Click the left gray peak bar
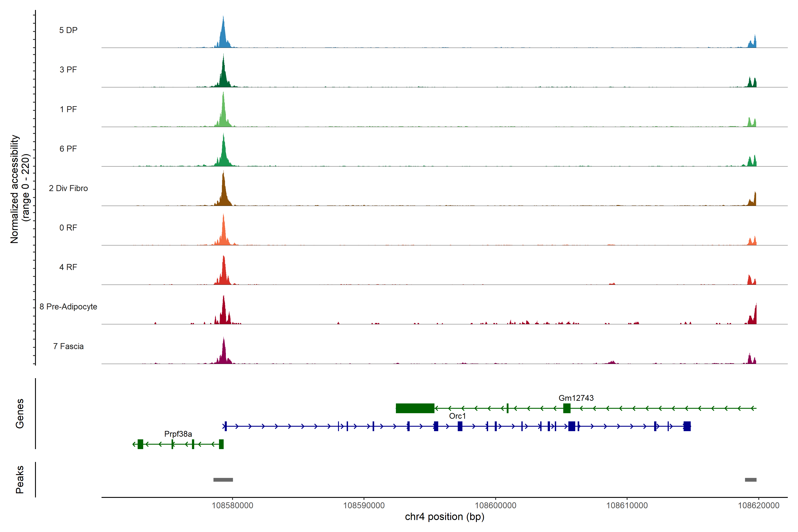The width and height of the screenshot is (798, 532). (223, 480)
